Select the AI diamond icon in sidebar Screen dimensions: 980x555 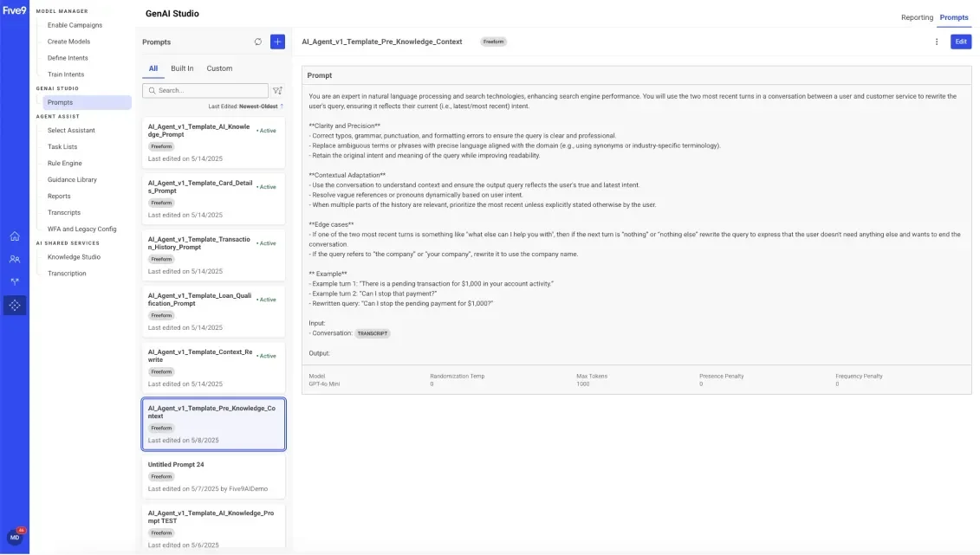[x=15, y=305]
